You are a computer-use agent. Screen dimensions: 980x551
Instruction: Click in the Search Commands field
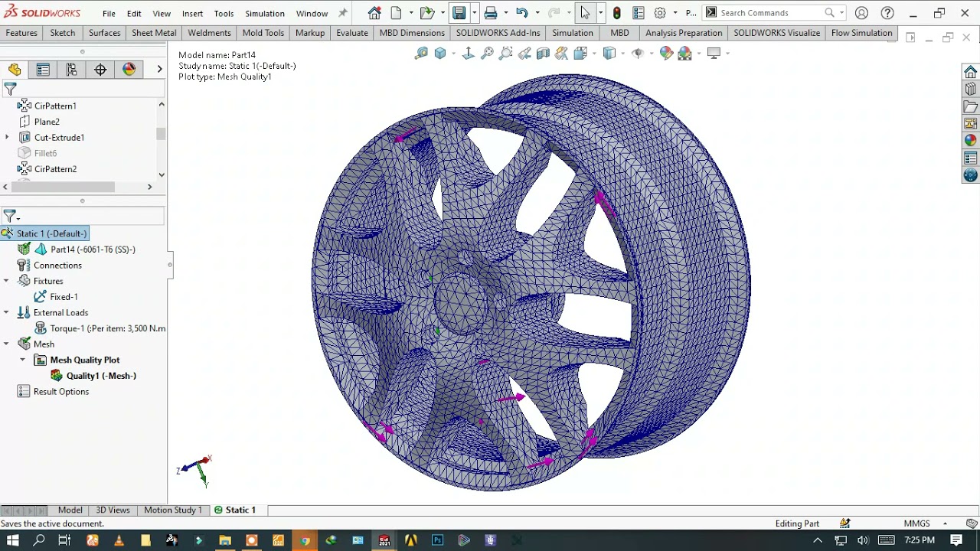coord(769,13)
